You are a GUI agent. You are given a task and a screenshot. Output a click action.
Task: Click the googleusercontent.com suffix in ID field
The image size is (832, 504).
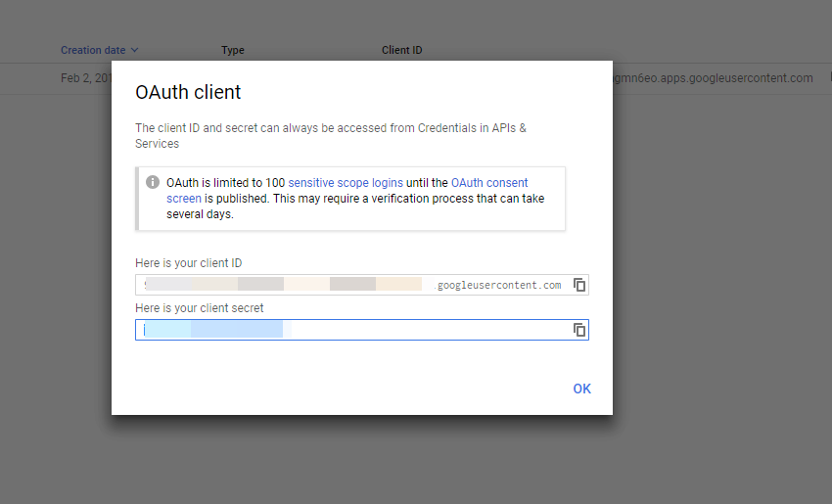pyautogui.click(x=498, y=285)
